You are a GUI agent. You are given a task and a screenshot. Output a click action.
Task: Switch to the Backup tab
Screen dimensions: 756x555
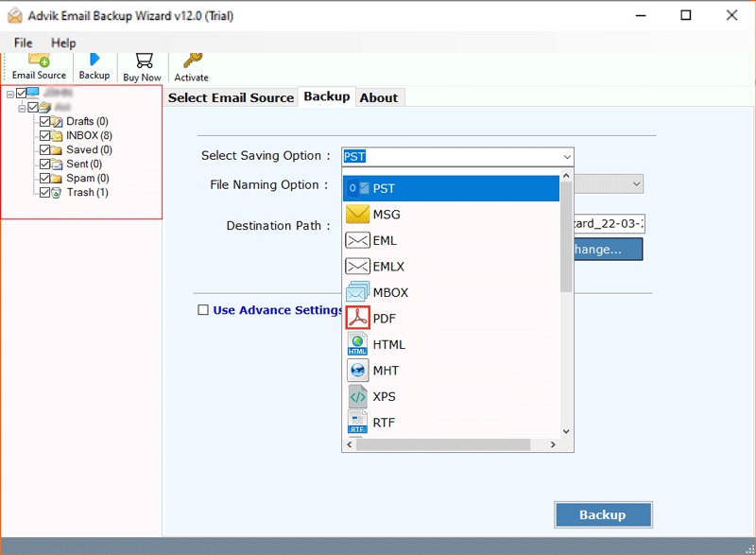point(327,96)
